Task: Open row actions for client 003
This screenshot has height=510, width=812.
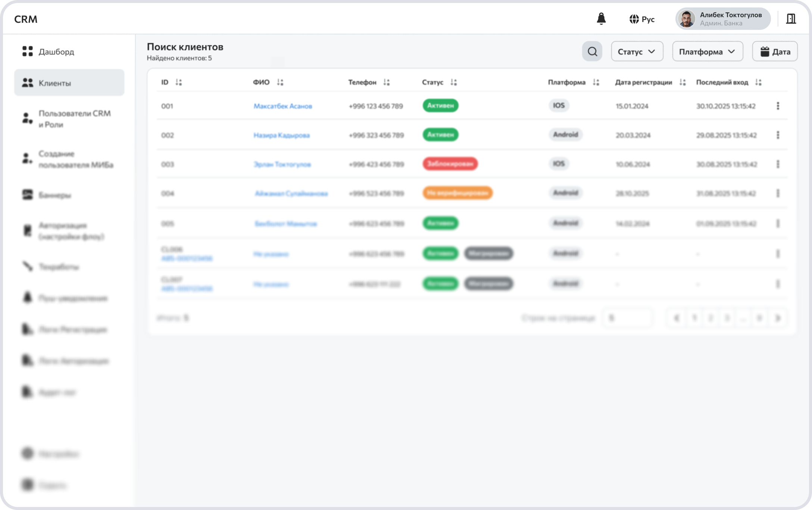Action: [778, 164]
